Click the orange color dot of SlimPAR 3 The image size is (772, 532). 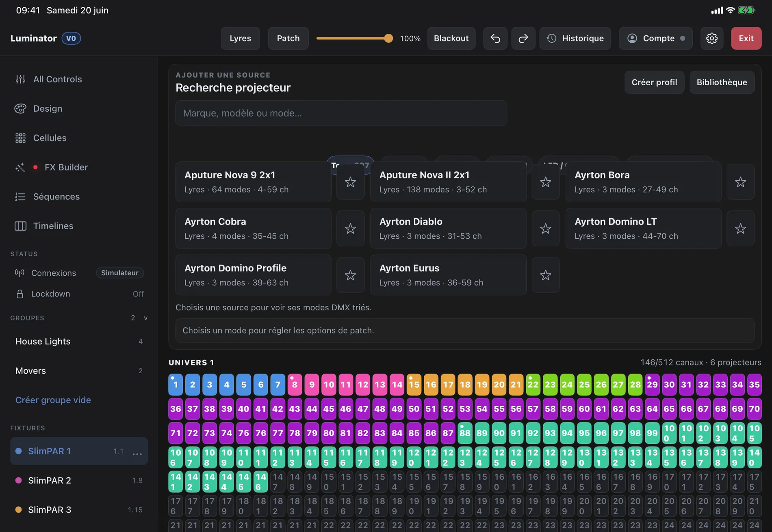[18, 510]
